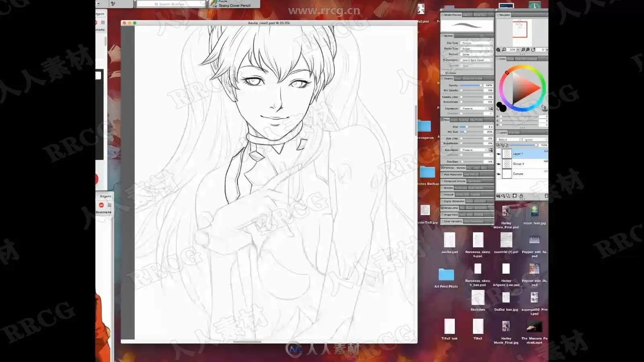The image size is (644, 362).
Task: Select the Grainy Cover Pencil brush variant icon
Action: (213, 4)
